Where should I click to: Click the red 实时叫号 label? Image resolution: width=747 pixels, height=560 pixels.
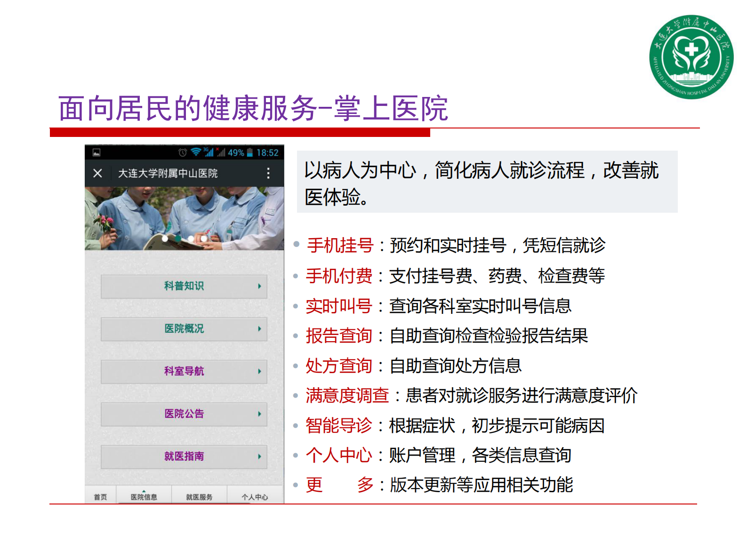click(x=339, y=306)
